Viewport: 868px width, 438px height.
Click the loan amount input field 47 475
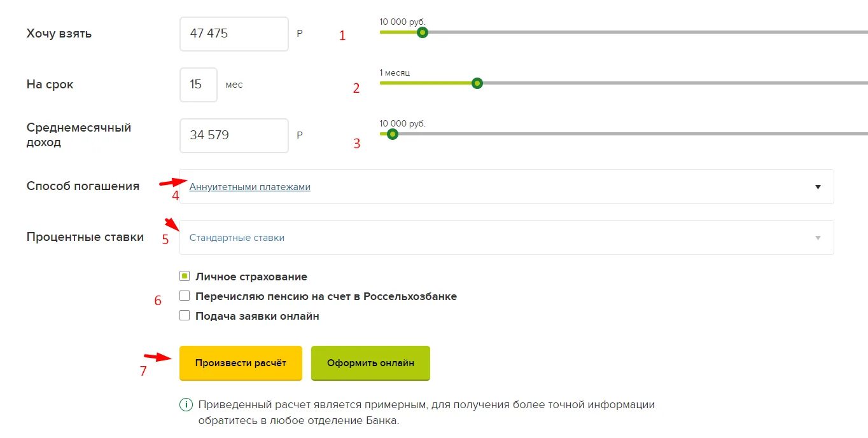(x=234, y=34)
